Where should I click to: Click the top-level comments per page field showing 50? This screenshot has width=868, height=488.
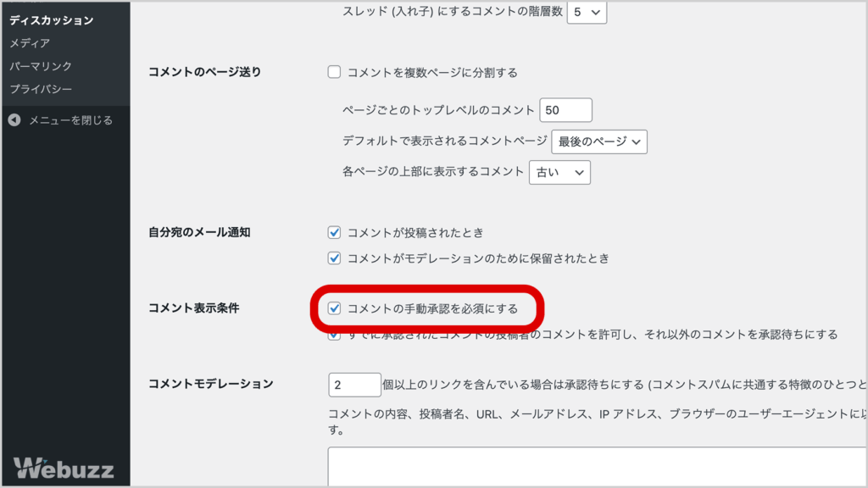(x=565, y=110)
